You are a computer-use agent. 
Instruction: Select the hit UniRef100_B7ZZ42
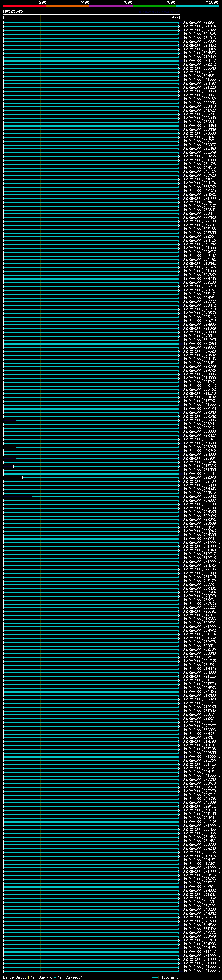tap(199, 64)
